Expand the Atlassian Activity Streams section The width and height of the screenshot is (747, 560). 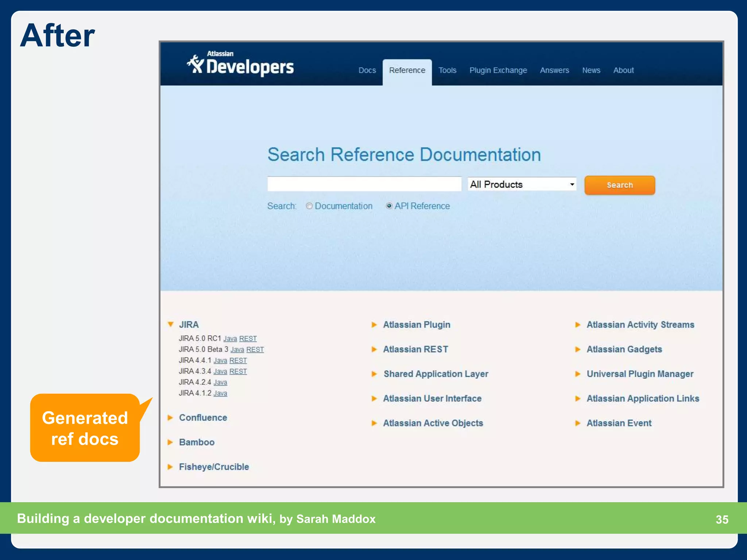(577, 325)
